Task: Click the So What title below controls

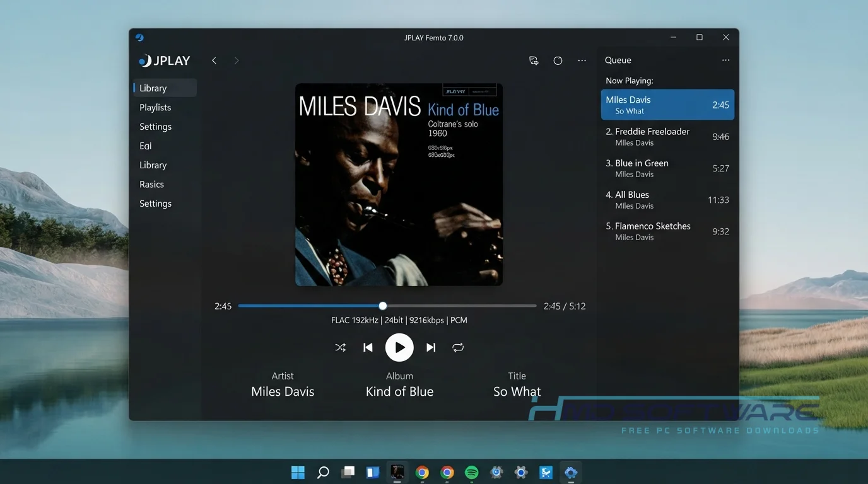Action: (517, 391)
